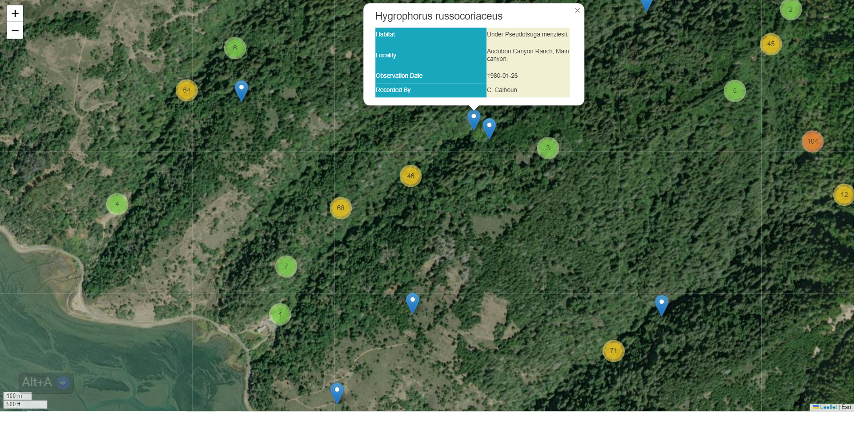Expand the yellow cluster marker labeled 45

click(x=771, y=44)
